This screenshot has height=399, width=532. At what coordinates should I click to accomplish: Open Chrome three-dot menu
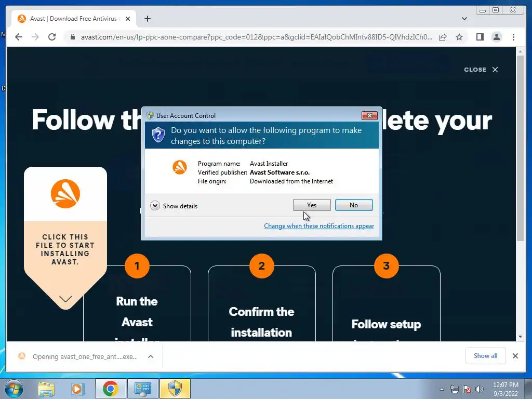[513, 37]
